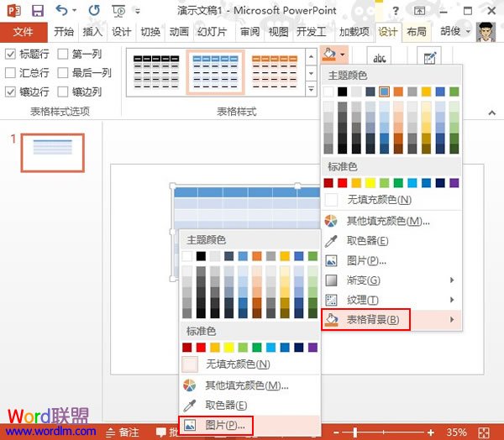Pick standard purple in table background submenu
Viewport: 504px width, 440px height.
point(312,348)
